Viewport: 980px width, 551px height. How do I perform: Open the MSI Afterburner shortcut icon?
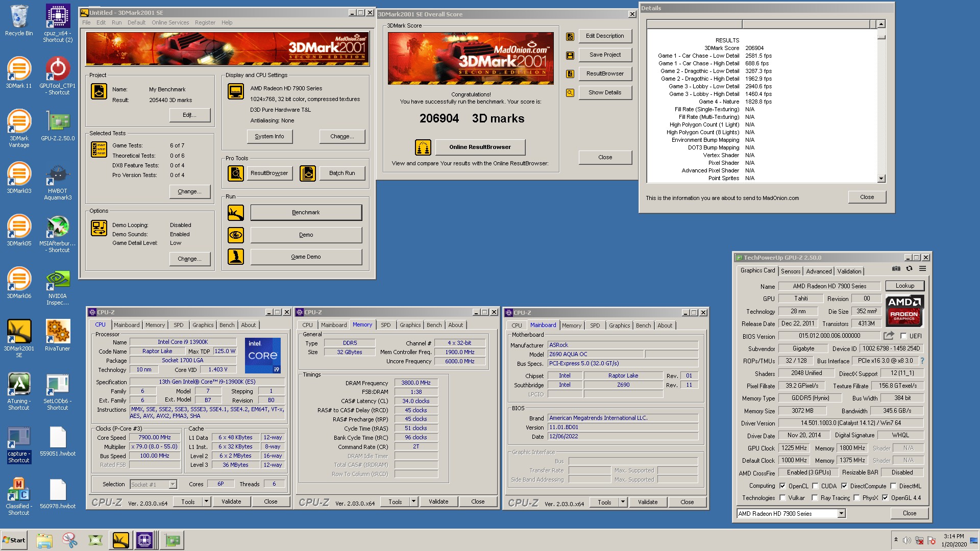(x=58, y=234)
